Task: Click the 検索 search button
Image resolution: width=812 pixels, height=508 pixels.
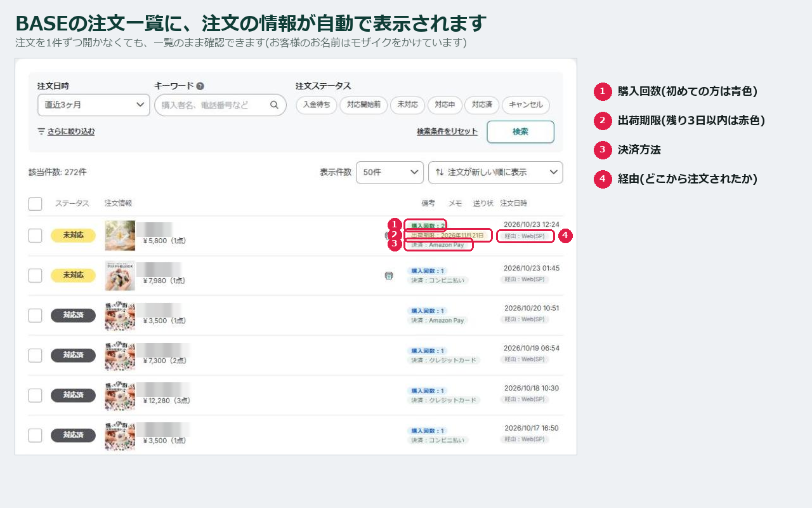Action: (520, 132)
